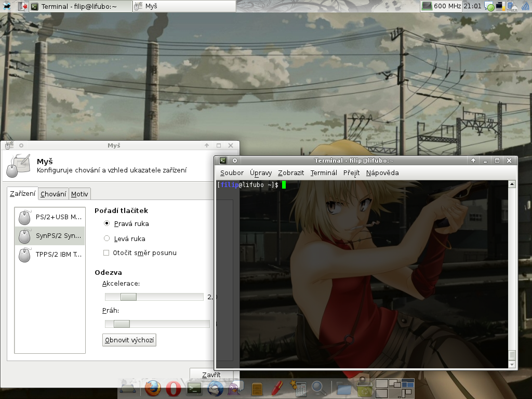532x399 pixels.
Task: Open Pidgin messenger from the dock
Action: pos(235,389)
